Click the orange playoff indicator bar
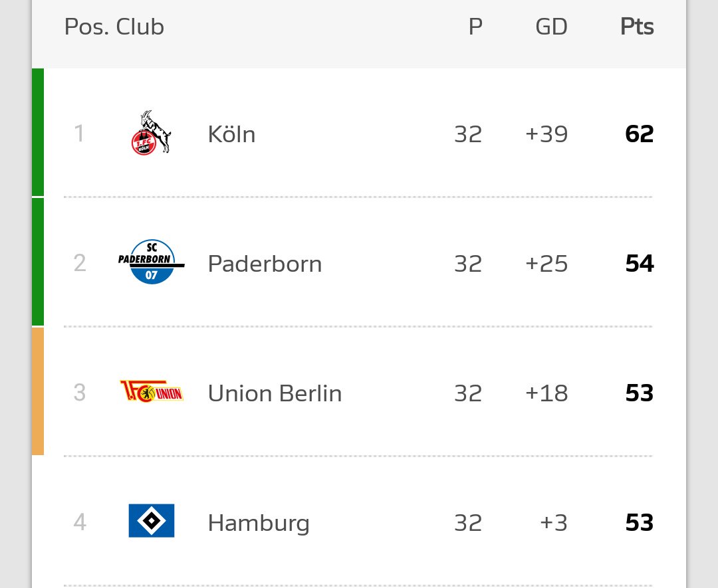 (x=38, y=391)
